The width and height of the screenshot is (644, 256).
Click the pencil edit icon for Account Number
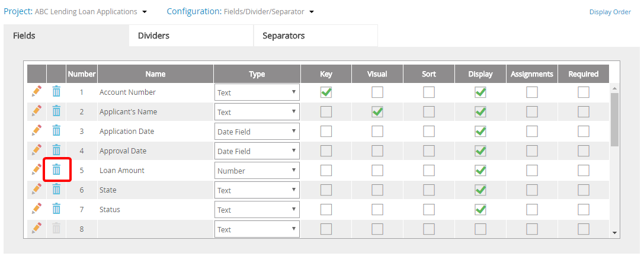pyautogui.click(x=37, y=92)
